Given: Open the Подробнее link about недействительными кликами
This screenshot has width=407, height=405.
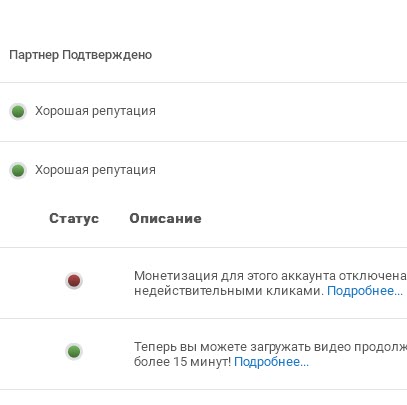Looking at the screenshot, I should pos(365,291).
